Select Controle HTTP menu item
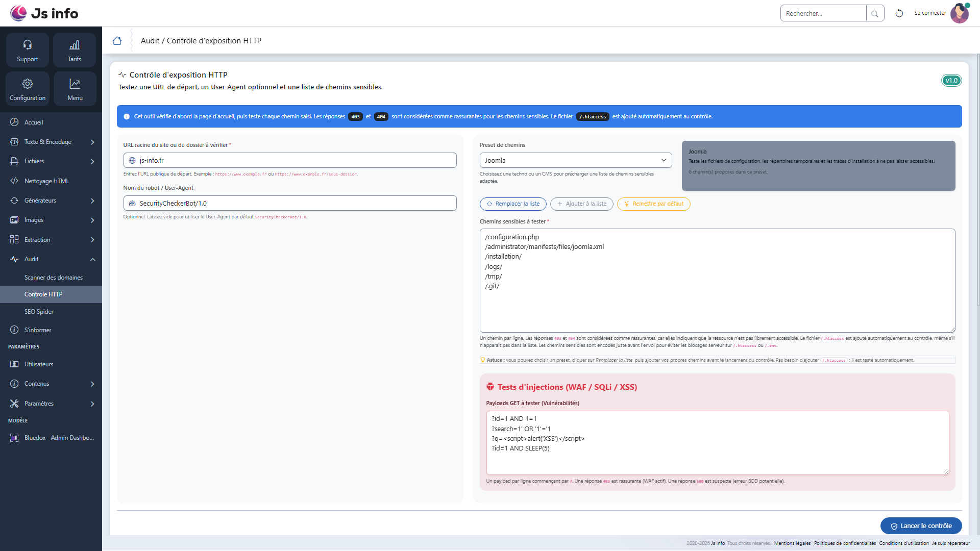 pos(51,294)
